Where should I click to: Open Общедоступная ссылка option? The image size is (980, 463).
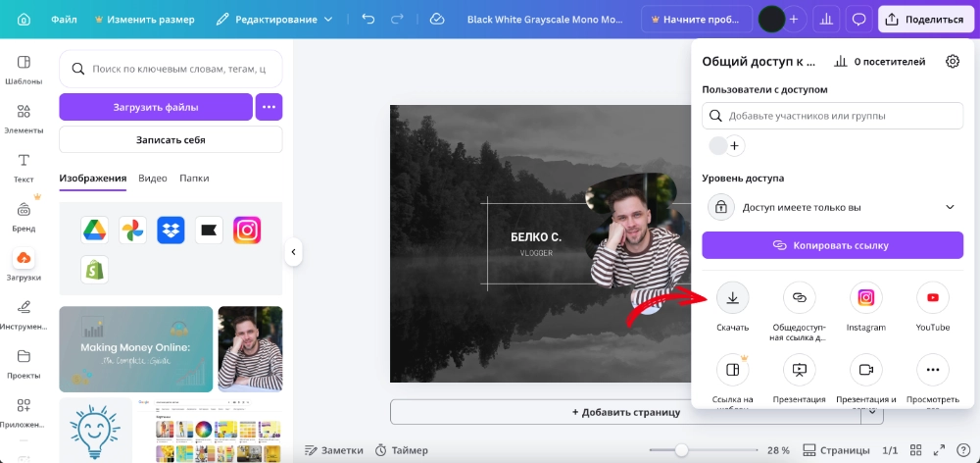click(800, 298)
